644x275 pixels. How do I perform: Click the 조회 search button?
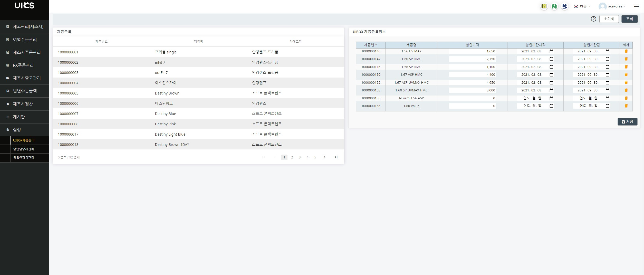click(x=629, y=19)
